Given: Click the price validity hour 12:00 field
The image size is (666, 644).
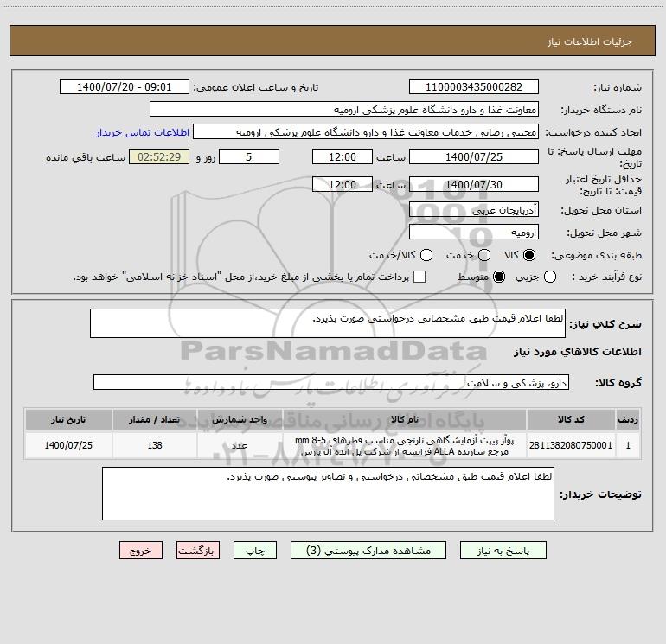Looking at the screenshot, I should coord(343,184).
